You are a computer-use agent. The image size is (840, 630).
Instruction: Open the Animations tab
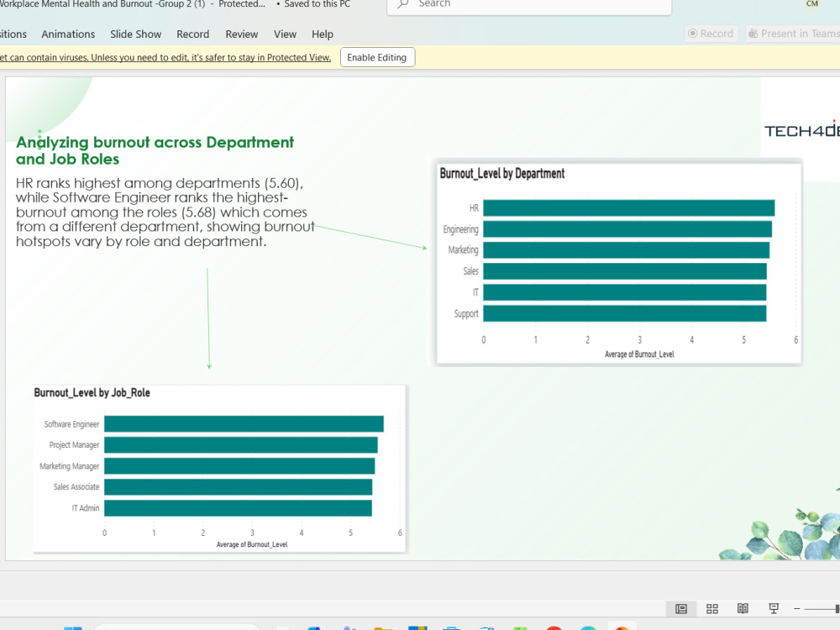point(68,34)
